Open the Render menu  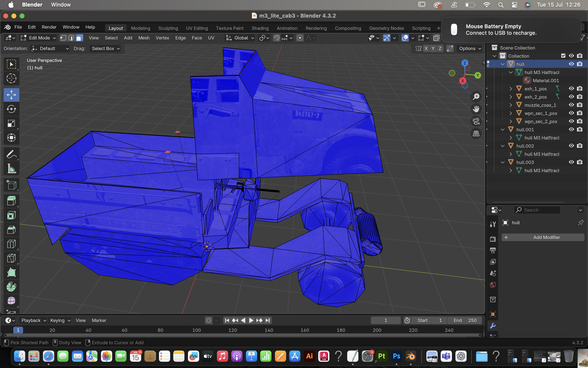49,27
